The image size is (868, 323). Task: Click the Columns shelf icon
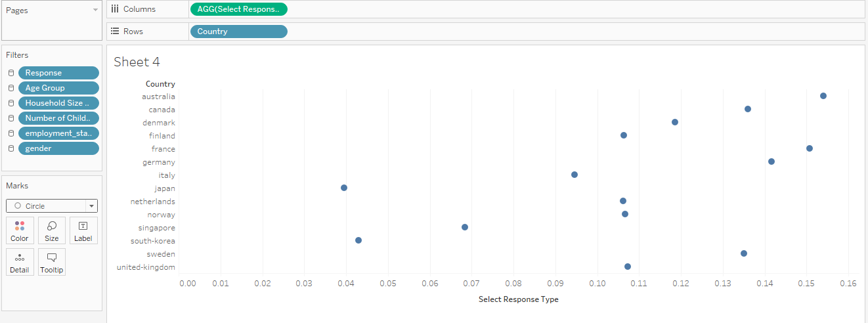point(115,9)
